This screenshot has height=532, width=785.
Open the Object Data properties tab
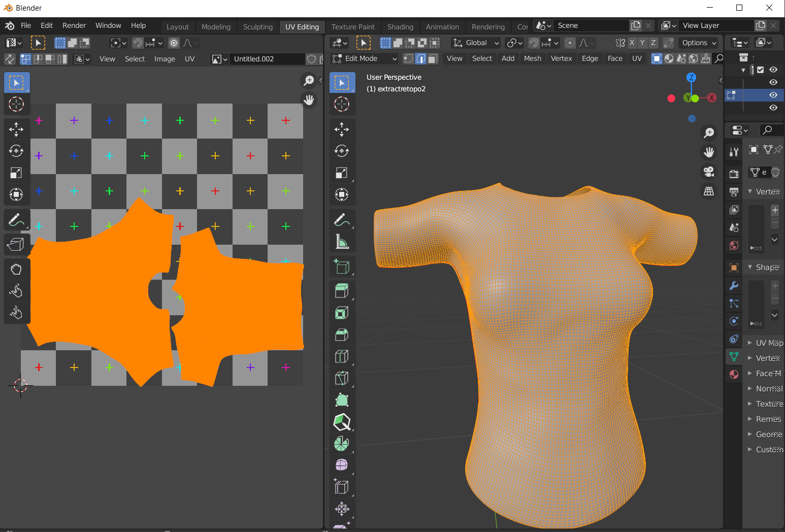(734, 356)
